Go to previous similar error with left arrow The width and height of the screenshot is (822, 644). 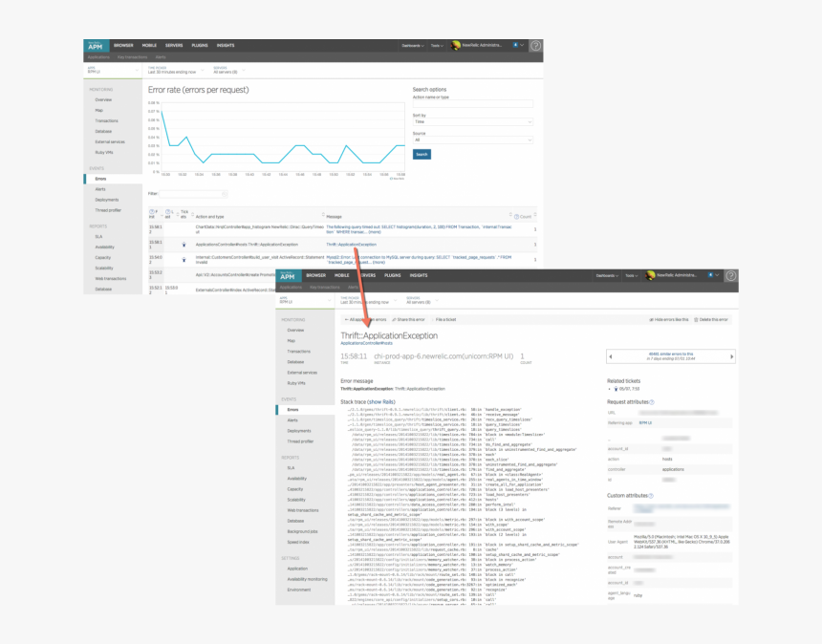click(611, 356)
